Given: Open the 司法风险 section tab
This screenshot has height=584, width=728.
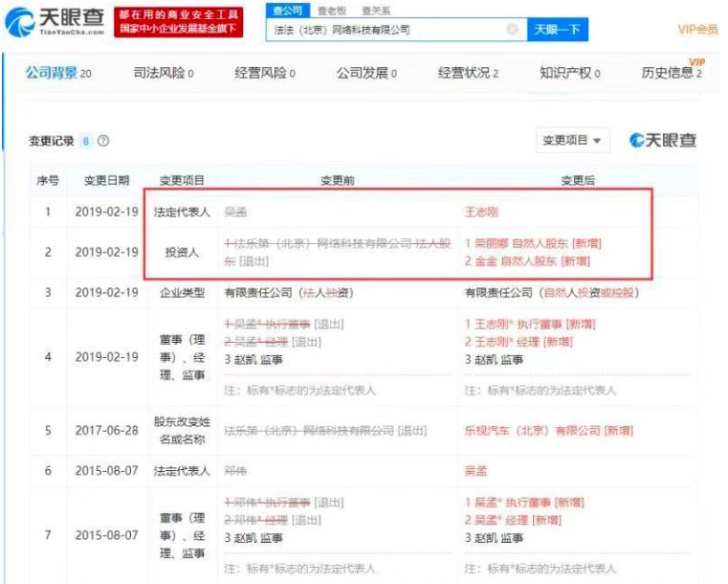Looking at the screenshot, I should coord(164,73).
